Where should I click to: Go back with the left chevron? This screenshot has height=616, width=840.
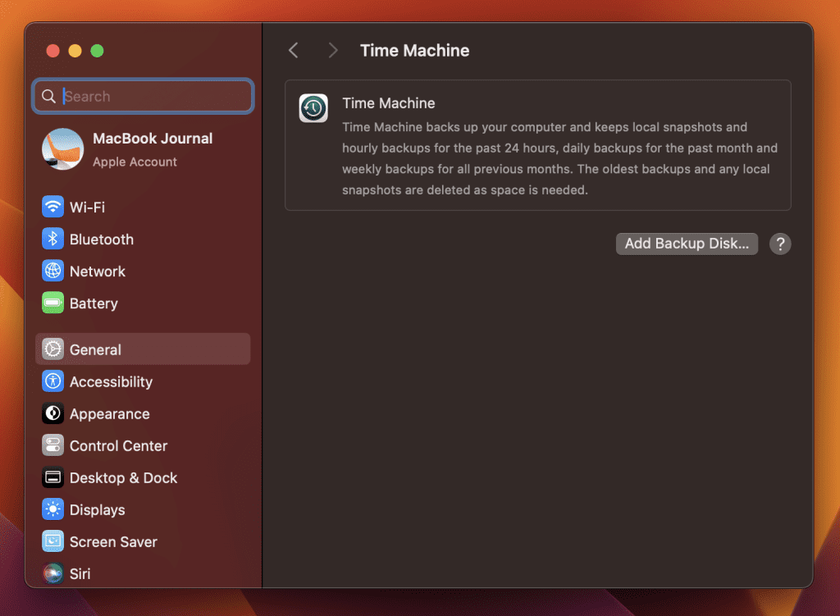(293, 51)
